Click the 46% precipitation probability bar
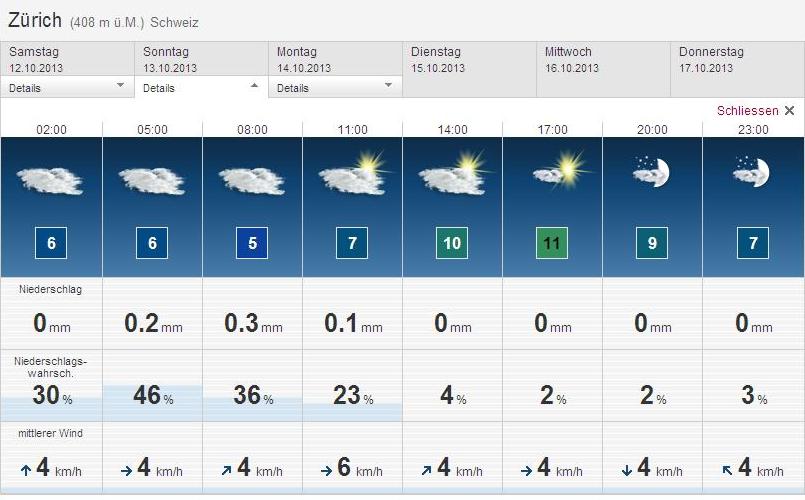 152,396
